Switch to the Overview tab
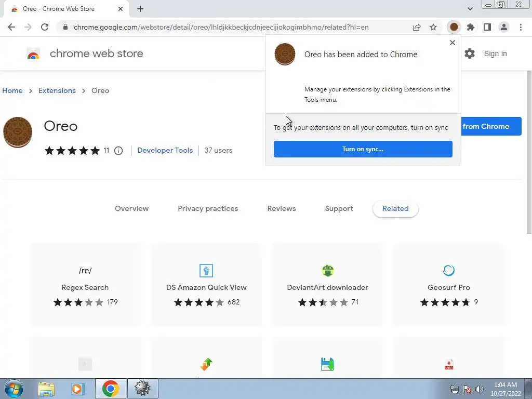Image resolution: width=532 pixels, height=399 pixels. [x=131, y=209]
